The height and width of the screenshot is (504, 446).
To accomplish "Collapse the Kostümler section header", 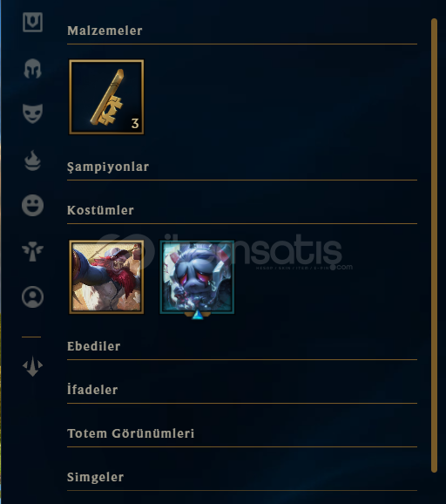I will (100, 210).
